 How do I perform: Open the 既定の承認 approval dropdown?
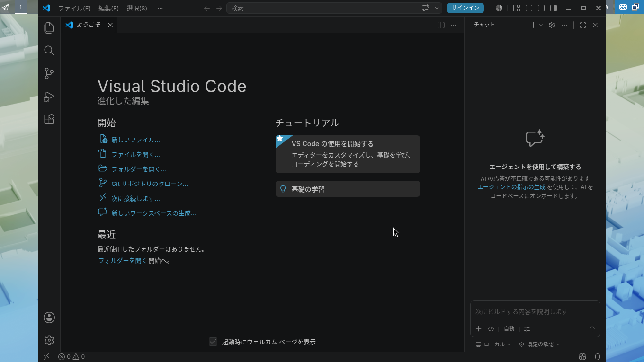[x=539, y=344]
